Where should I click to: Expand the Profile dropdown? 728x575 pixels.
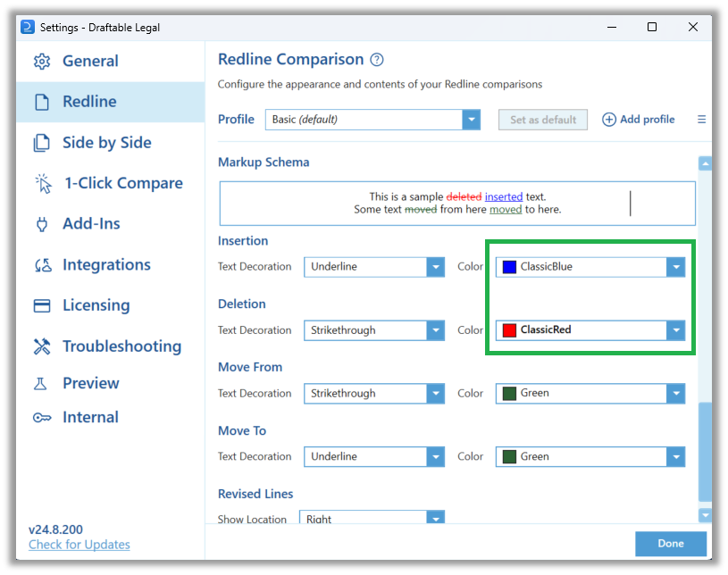pos(472,120)
